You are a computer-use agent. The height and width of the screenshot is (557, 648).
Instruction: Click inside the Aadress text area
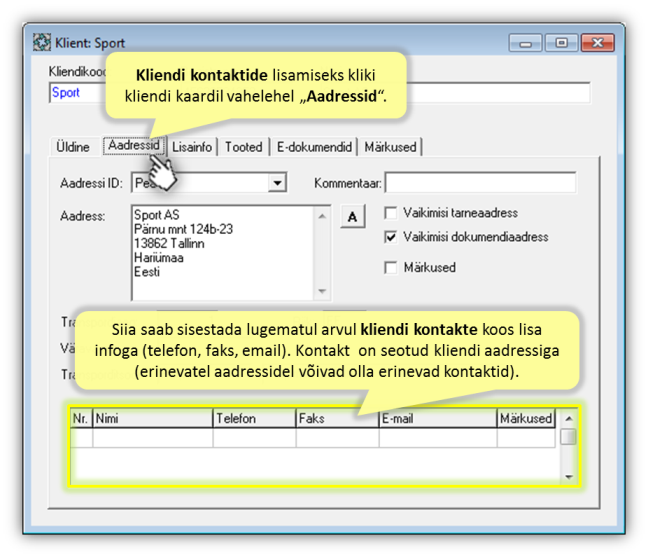pos(223,253)
